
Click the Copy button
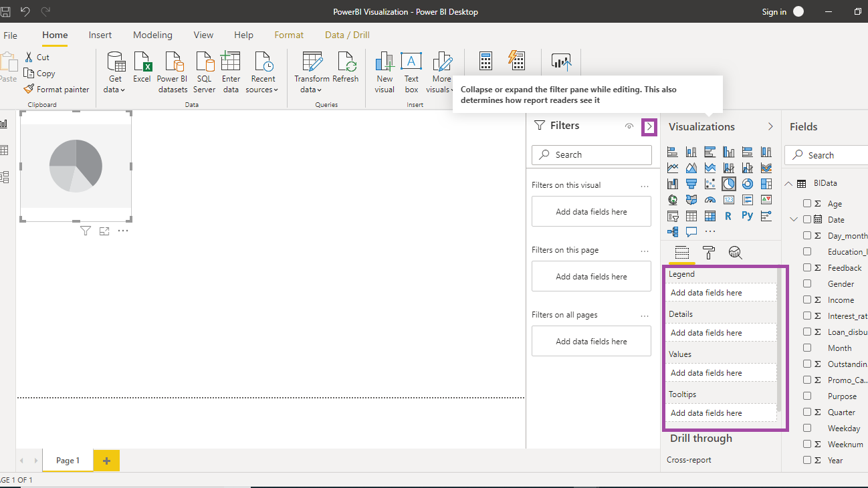click(39, 74)
